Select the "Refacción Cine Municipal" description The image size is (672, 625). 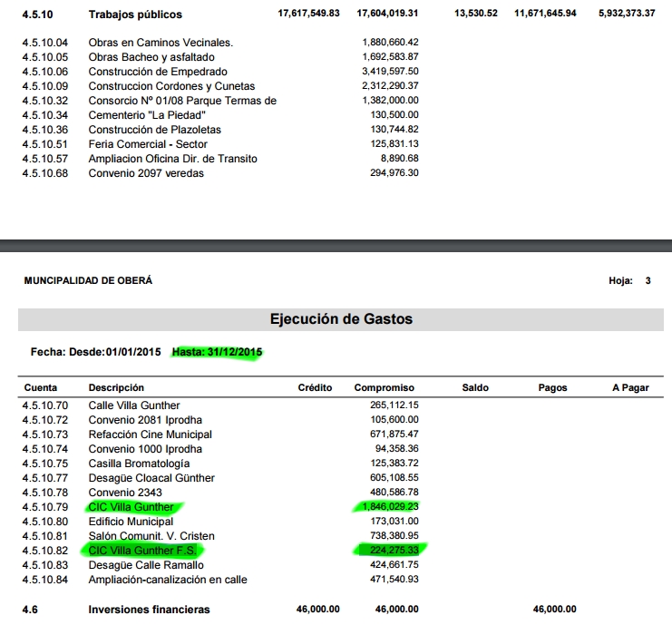pyautogui.click(x=151, y=435)
